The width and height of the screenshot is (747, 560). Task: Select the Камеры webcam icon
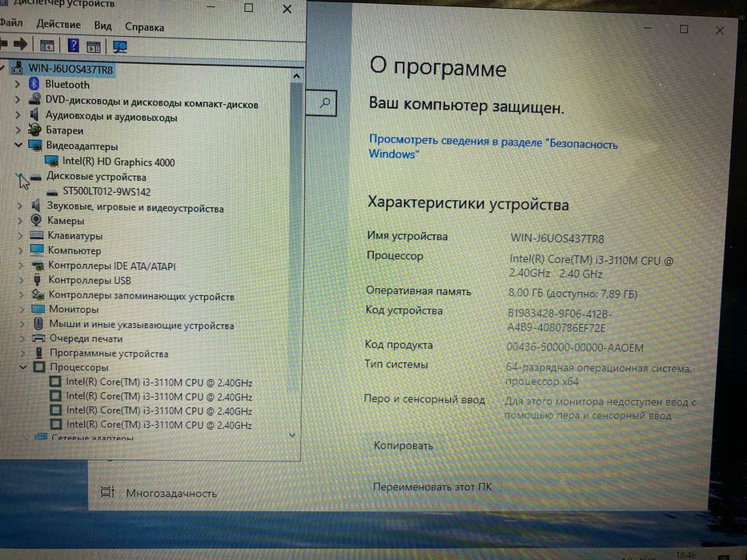(36, 219)
